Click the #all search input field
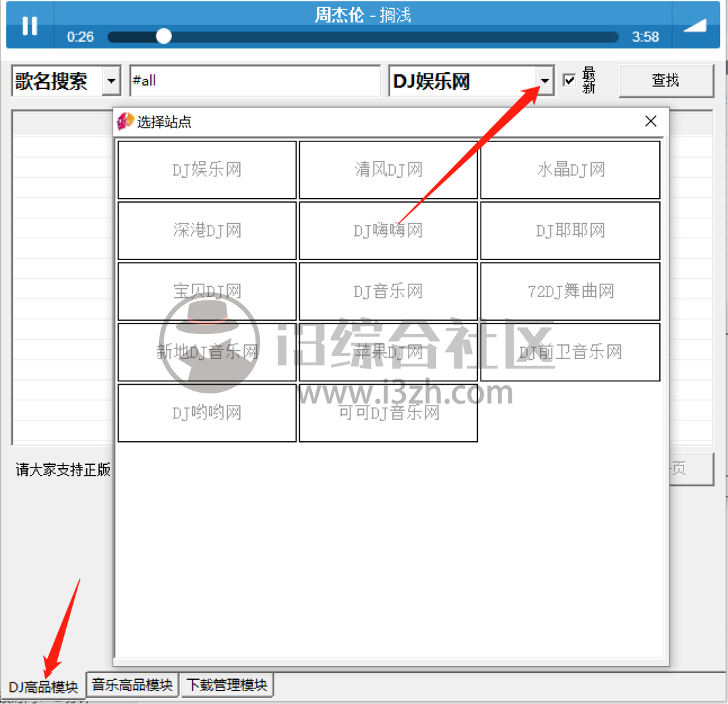Screen dimensions: 728x704 (255, 81)
